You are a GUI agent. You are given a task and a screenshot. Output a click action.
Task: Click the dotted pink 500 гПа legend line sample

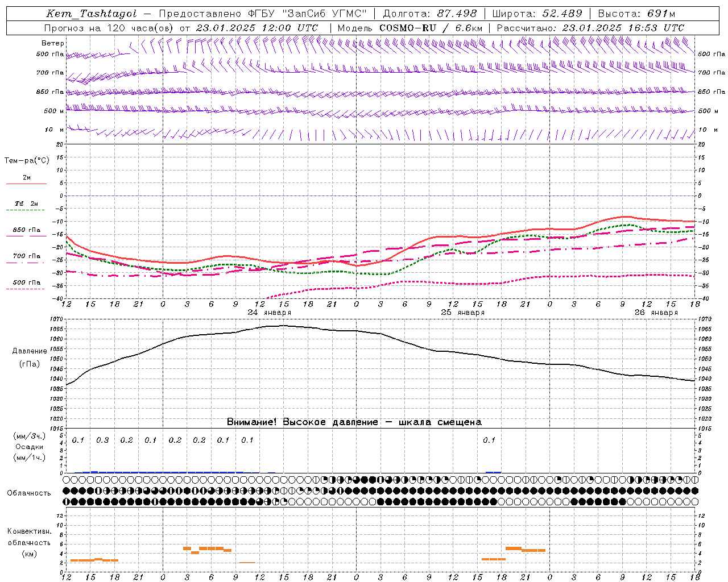26,289
